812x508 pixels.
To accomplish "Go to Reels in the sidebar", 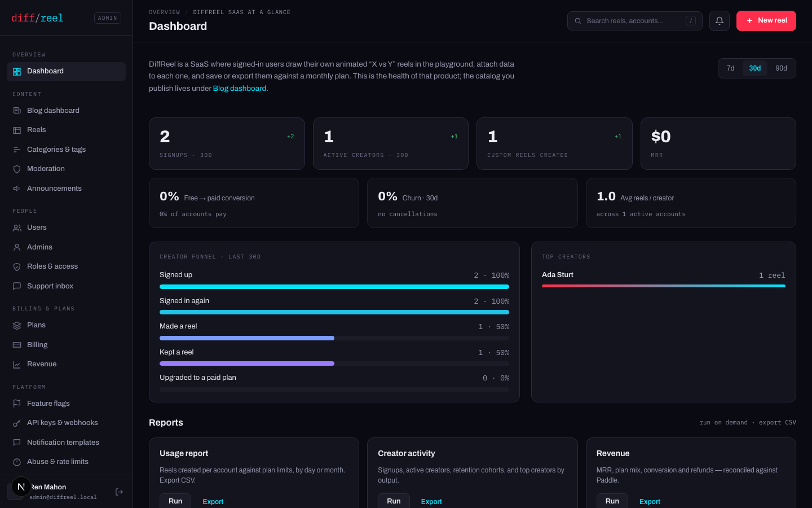I will [x=66, y=130].
